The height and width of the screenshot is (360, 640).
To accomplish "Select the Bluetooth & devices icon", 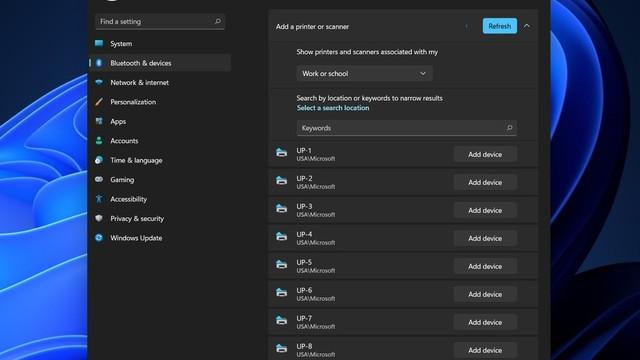I will tap(99, 63).
